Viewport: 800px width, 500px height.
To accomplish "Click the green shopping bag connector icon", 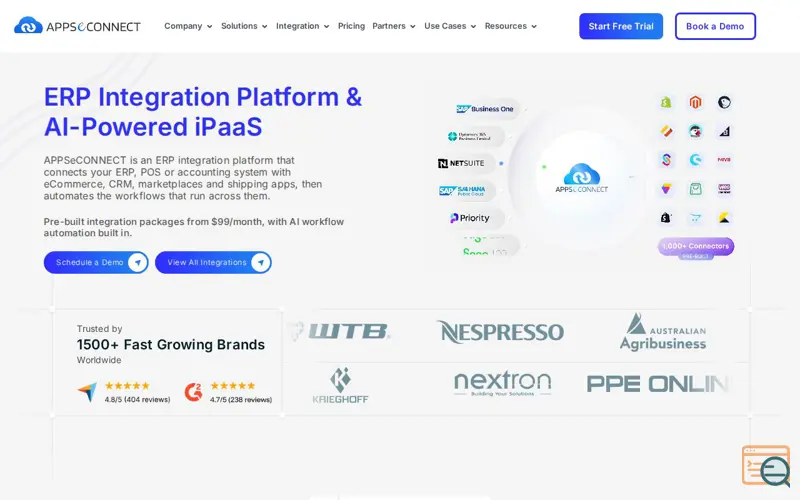I will tap(695, 189).
